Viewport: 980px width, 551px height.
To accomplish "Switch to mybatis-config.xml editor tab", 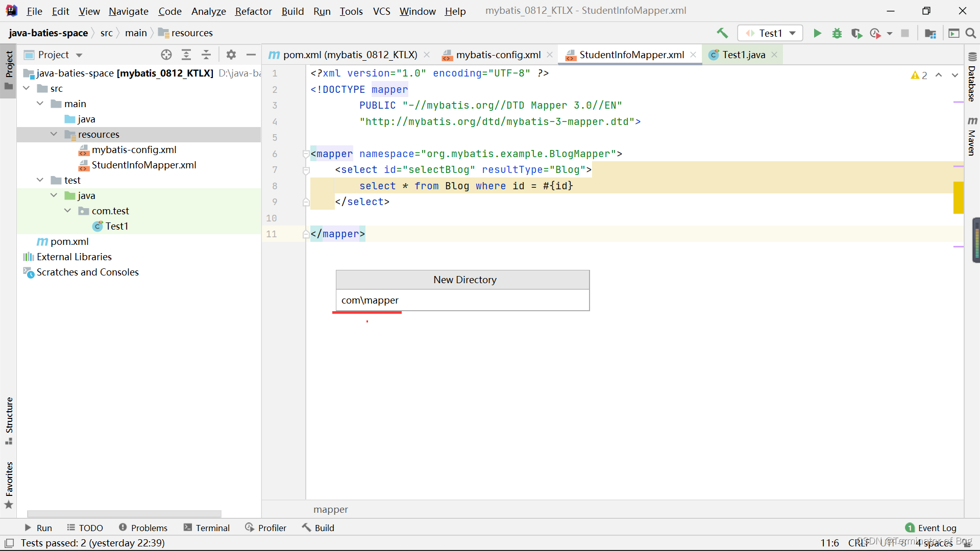I will point(498,55).
